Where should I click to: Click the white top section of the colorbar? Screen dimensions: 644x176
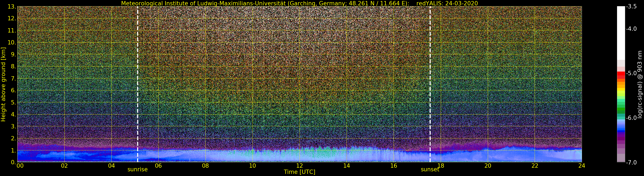pyautogui.click(x=621, y=33)
